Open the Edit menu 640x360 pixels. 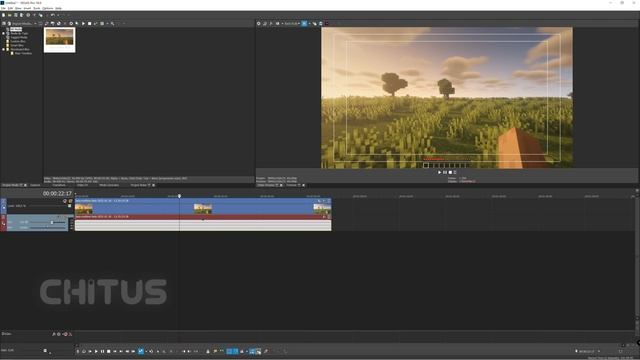pyautogui.click(x=11, y=8)
